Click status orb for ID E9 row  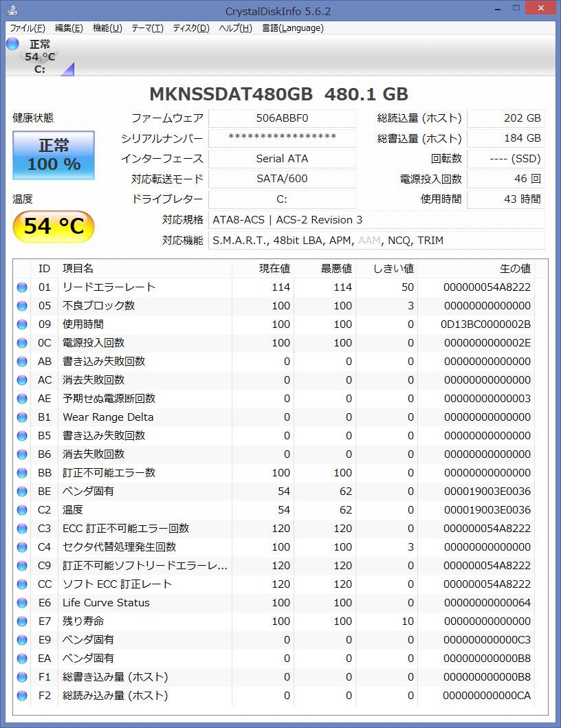tap(22, 640)
